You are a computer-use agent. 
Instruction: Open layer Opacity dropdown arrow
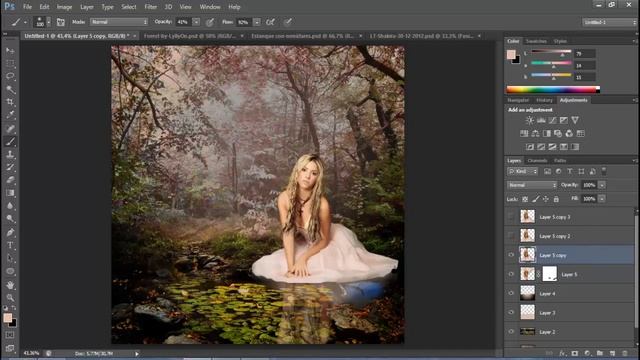pyautogui.click(x=602, y=185)
